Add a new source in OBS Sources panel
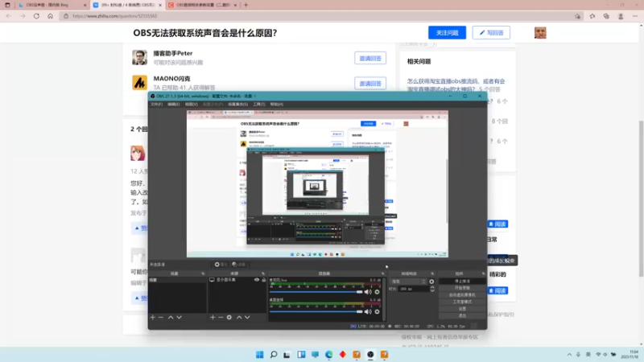This screenshot has height=362, width=644. [213, 317]
